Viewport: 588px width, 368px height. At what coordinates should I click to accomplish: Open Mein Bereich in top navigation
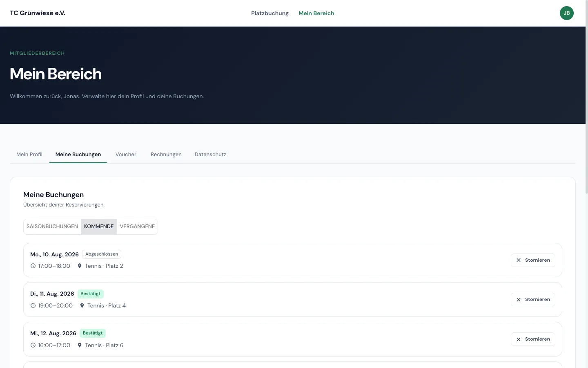316,13
